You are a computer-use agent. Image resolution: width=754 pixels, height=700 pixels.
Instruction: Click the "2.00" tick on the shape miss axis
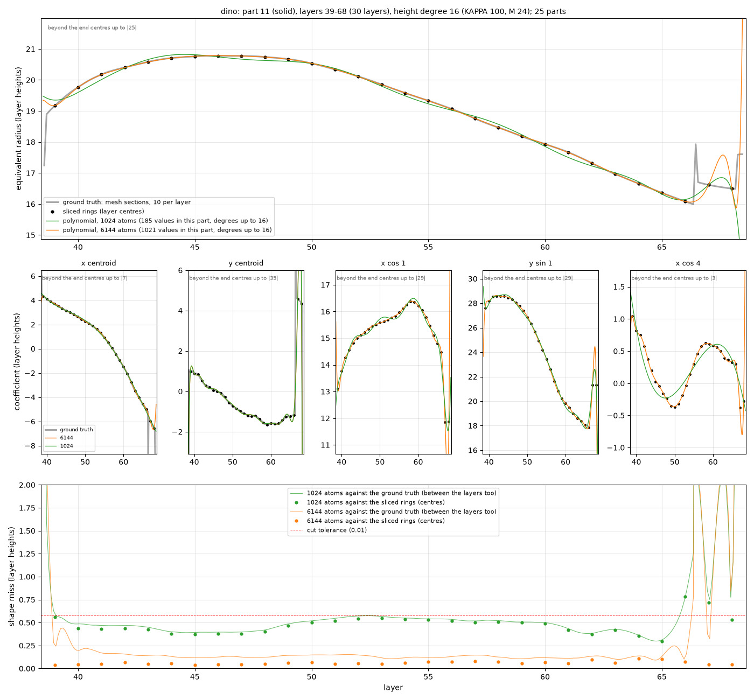(27, 485)
